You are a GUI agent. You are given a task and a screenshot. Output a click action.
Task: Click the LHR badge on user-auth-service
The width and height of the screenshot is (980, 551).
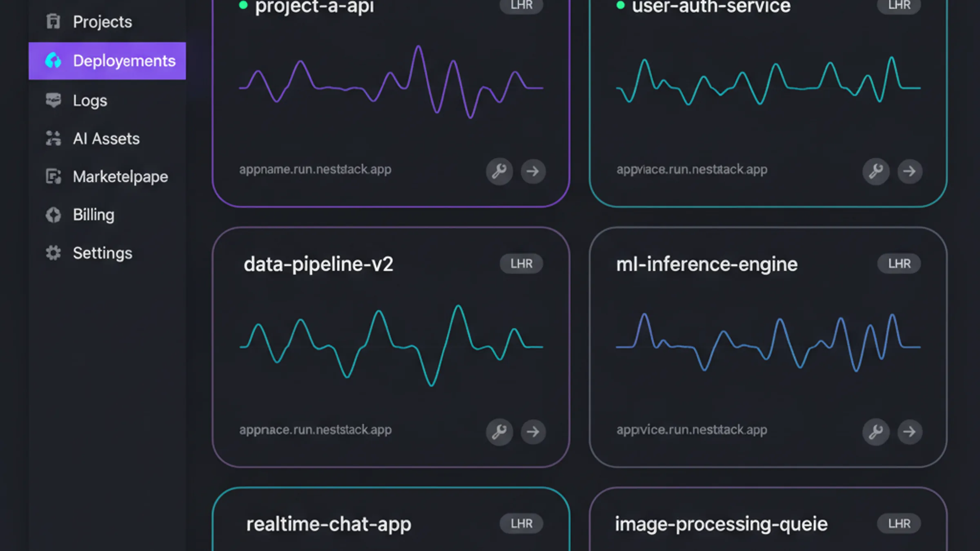pos(899,6)
